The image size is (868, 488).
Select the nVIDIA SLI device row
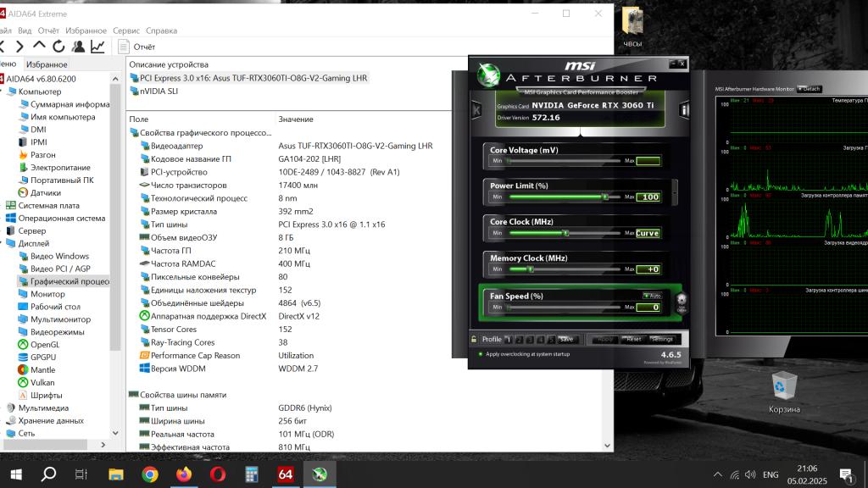[x=154, y=91]
